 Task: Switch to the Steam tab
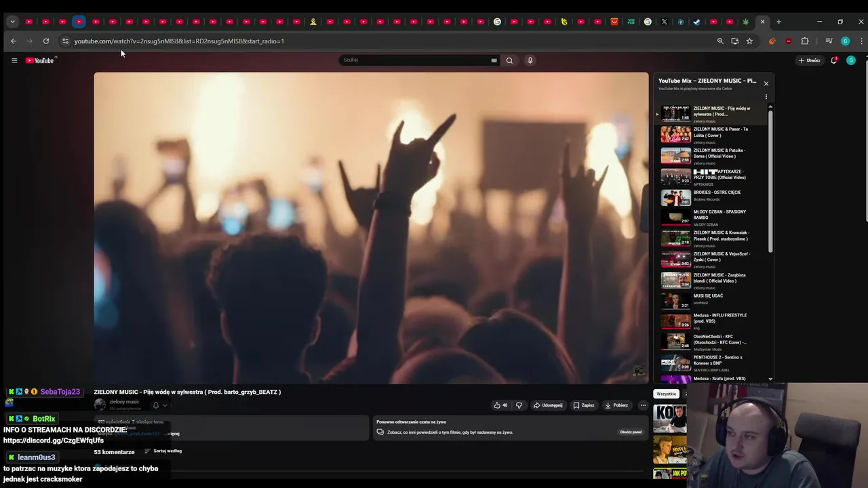click(x=696, y=22)
